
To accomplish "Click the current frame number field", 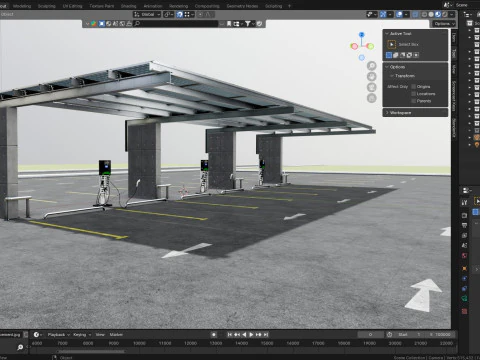I will 370,334.
